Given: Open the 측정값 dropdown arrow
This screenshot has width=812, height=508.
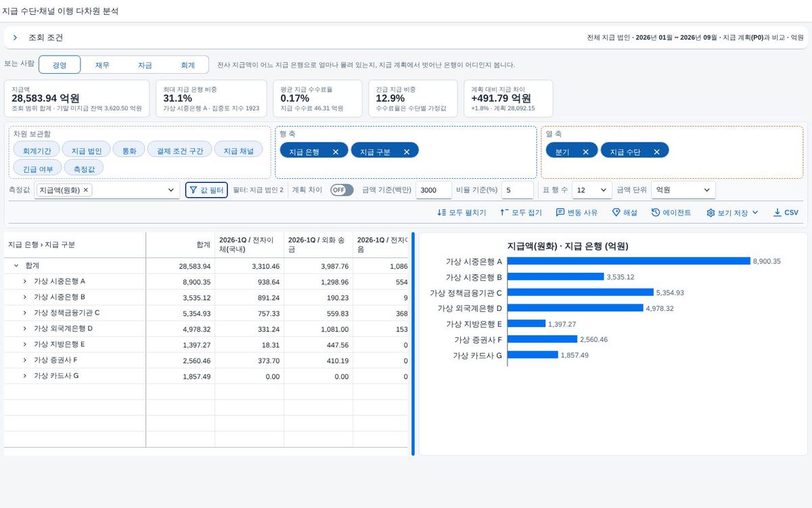Looking at the screenshot, I should tap(171, 191).
